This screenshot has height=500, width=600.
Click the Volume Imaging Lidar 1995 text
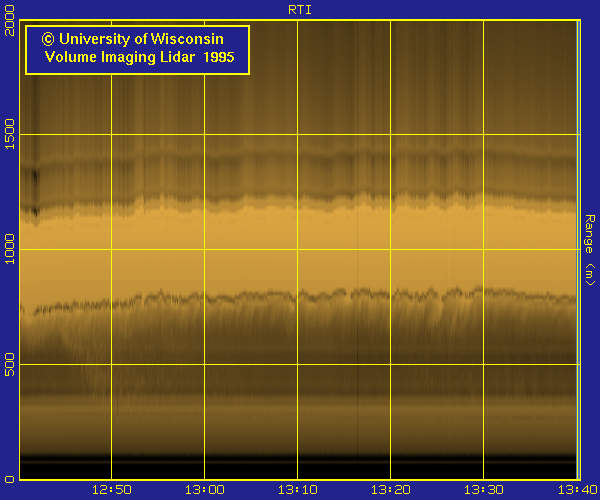[x=139, y=57]
